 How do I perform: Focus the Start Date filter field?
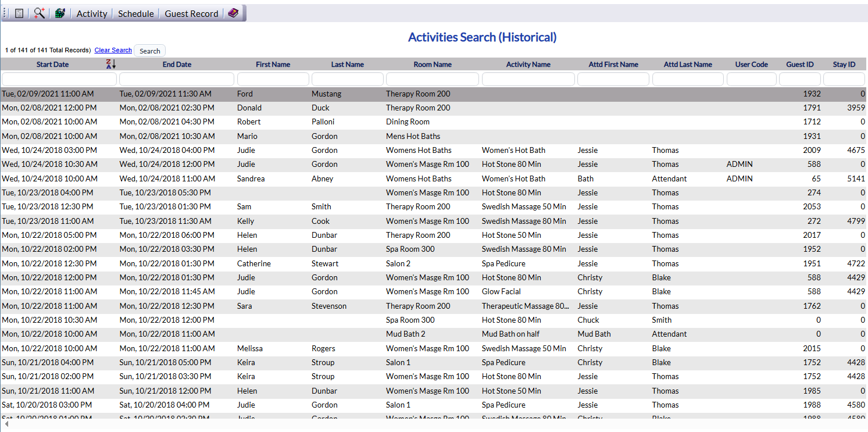coord(59,79)
